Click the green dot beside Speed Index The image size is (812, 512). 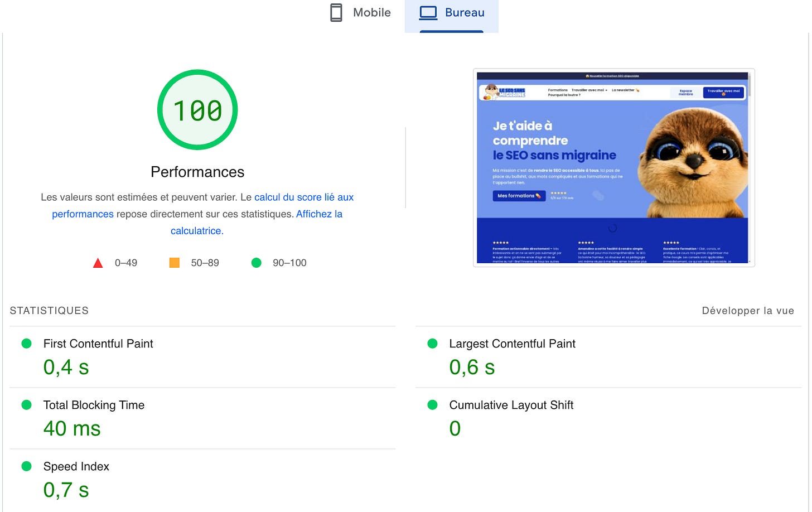[x=26, y=466]
